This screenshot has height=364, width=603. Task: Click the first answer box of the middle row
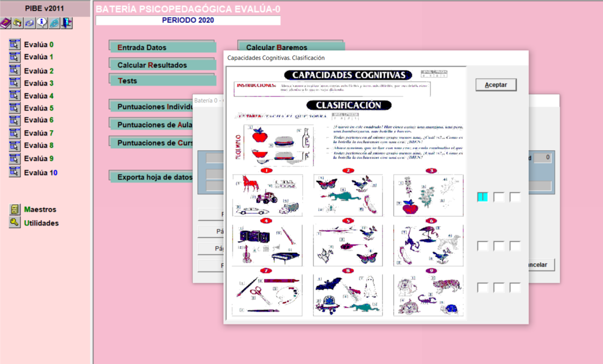[x=482, y=246]
